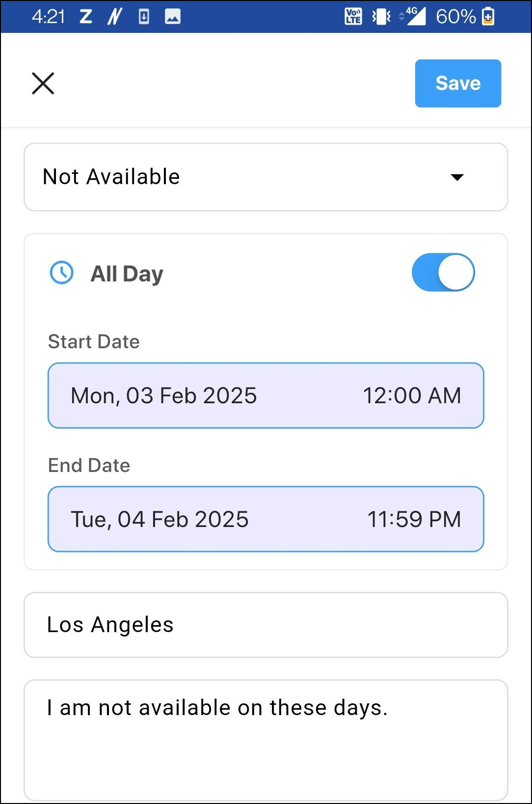This screenshot has width=532, height=804.
Task: Tap the image notification icon
Action: pos(172,17)
